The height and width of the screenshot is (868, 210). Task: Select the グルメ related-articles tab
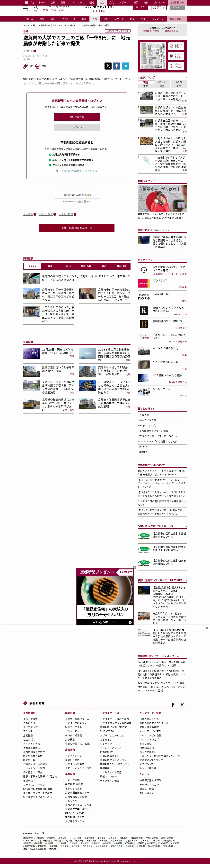pos(68,266)
